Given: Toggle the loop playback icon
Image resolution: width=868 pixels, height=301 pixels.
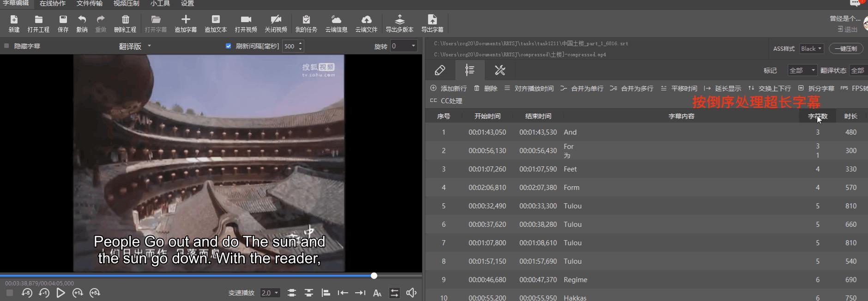Looking at the screenshot, I should pos(394,293).
